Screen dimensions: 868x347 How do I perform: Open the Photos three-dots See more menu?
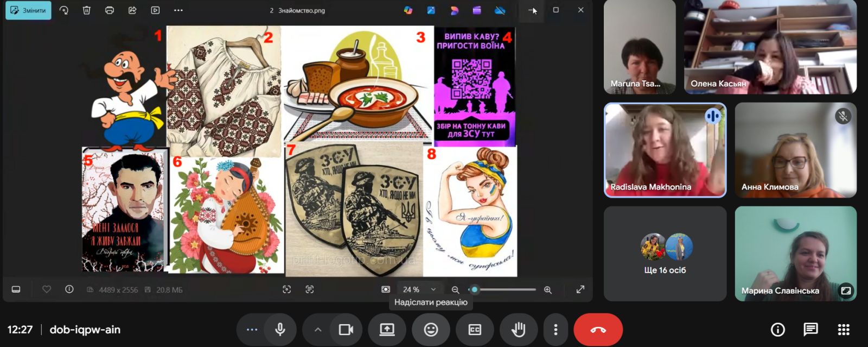tap(178, 10)
